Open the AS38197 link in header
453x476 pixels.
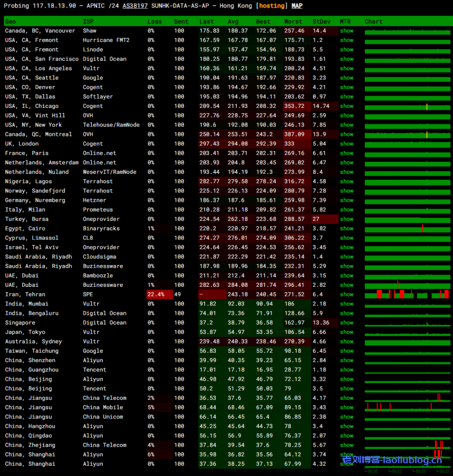(135, 6)
